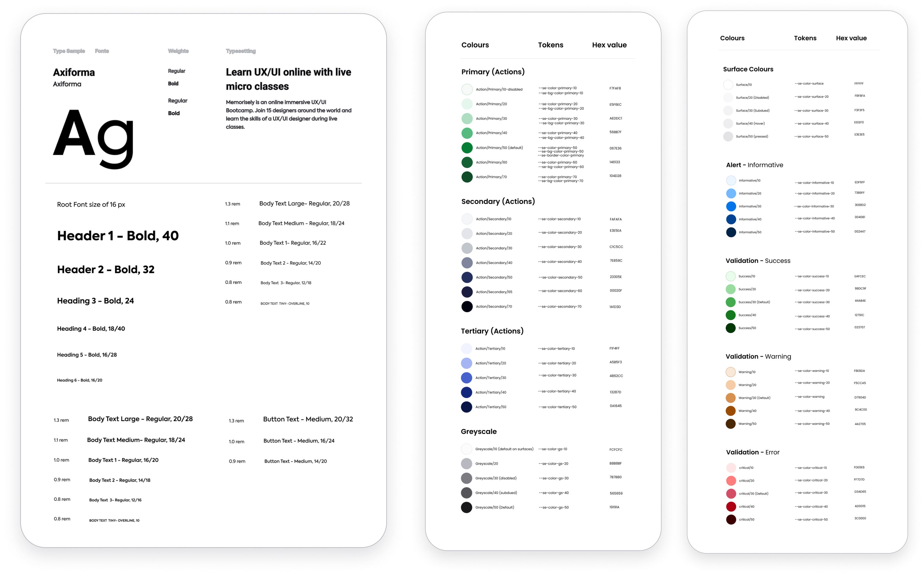Click the Surface/40 hover swatch
Viewport: 924px width, 575px height.
[x=728, y=123]
